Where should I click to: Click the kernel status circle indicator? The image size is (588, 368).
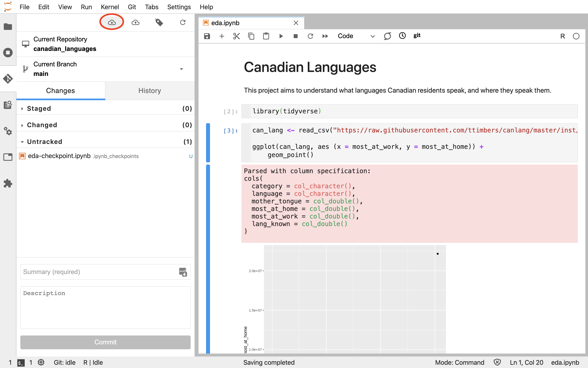pos(576,36)
